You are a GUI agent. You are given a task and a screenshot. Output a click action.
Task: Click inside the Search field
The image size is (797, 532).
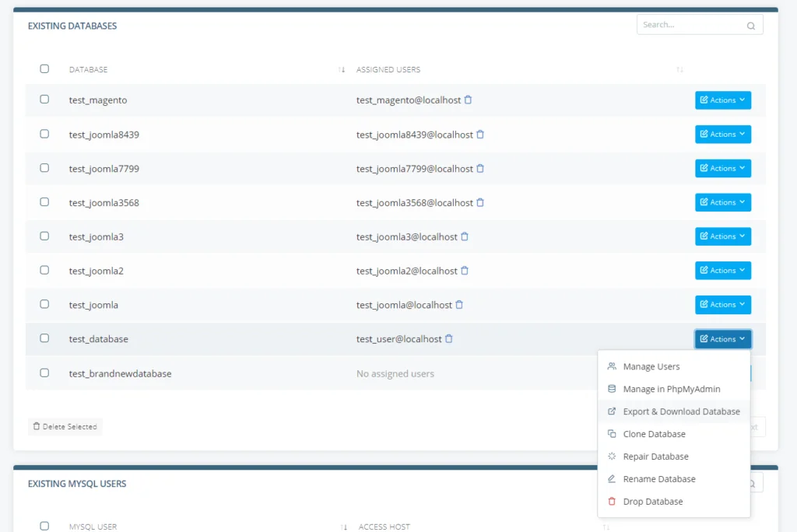click(x=693, y=24)
